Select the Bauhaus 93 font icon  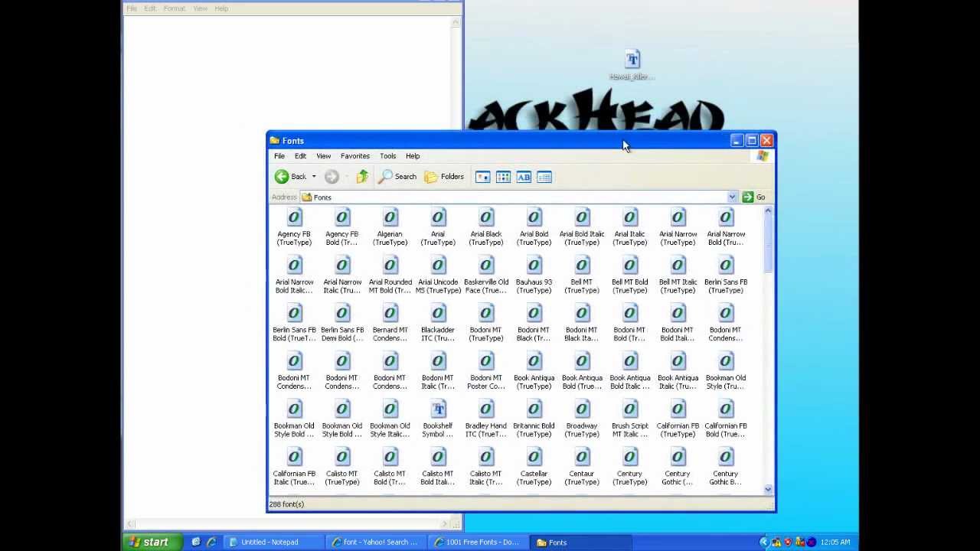tap(534, 266)
